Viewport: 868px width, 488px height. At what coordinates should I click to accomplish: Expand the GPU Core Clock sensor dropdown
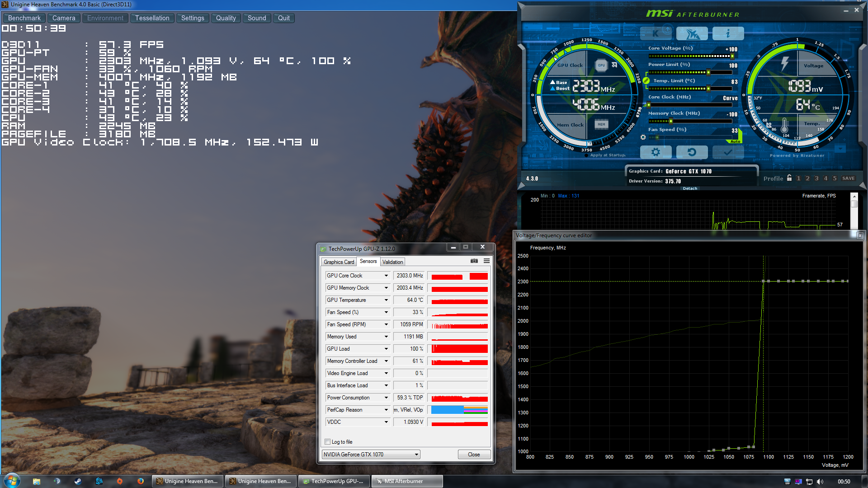386,276
